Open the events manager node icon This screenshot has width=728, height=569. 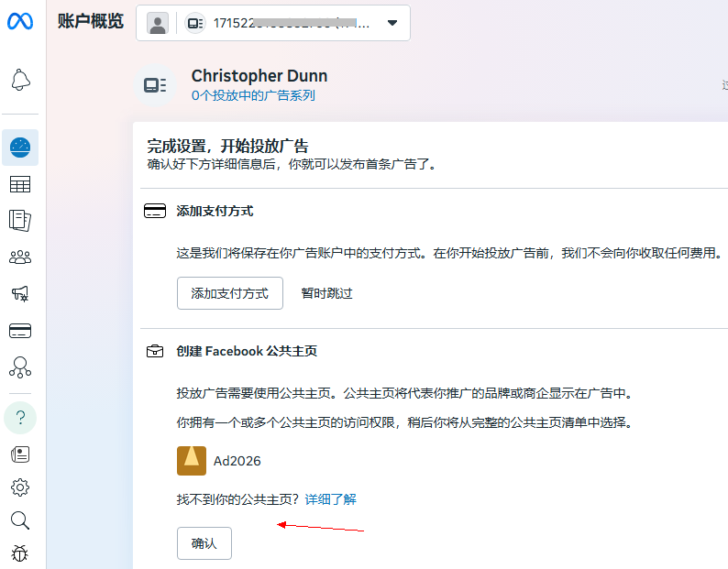click(x=20, y=367)
